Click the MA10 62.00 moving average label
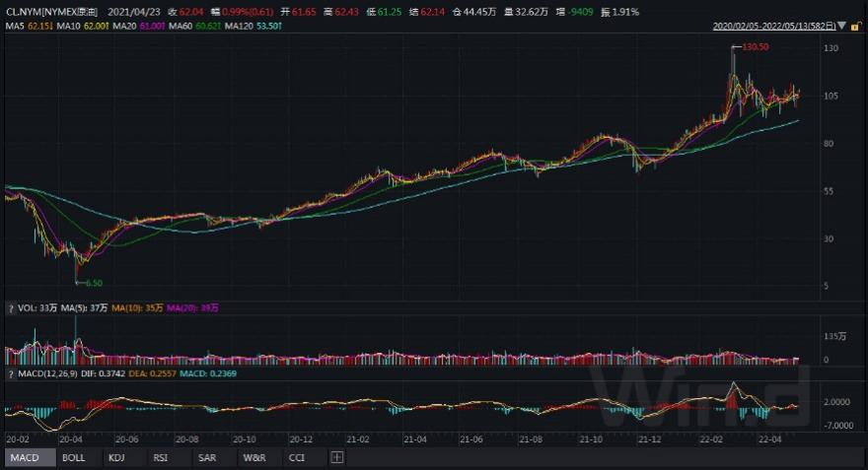Viewport: 868px width, 470px height. 82,26
